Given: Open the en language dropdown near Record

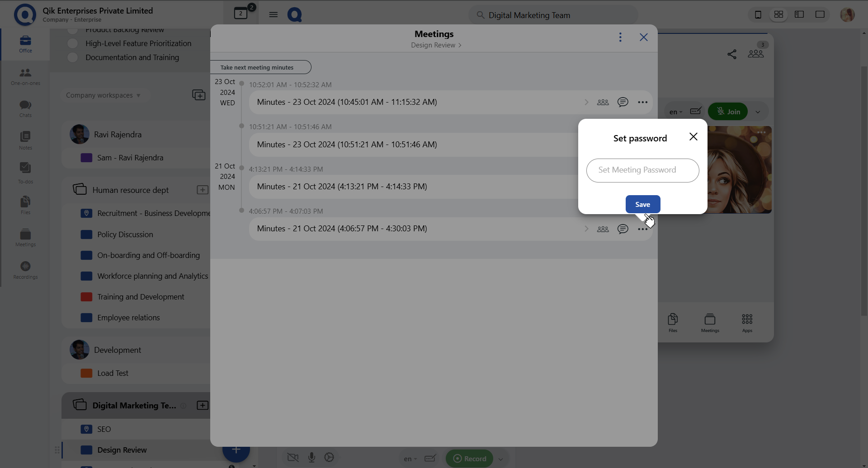Looking at the screenshot, I should [410, 458].
